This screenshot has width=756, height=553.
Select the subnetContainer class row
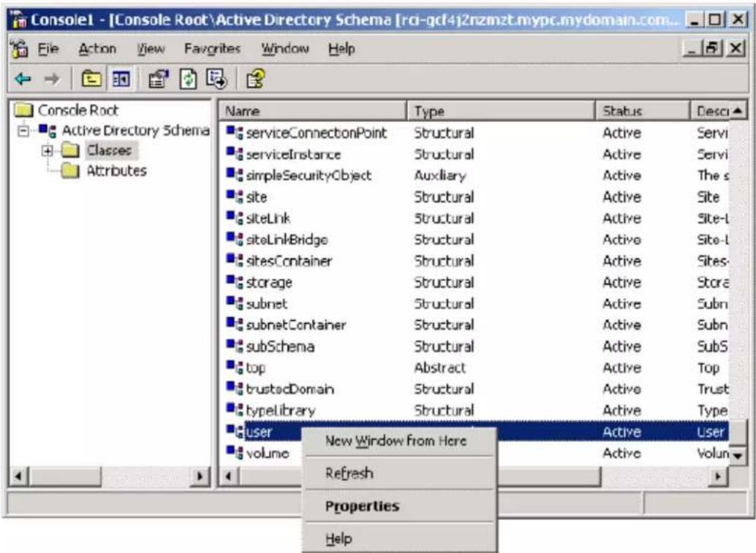(x=474, y=324)
